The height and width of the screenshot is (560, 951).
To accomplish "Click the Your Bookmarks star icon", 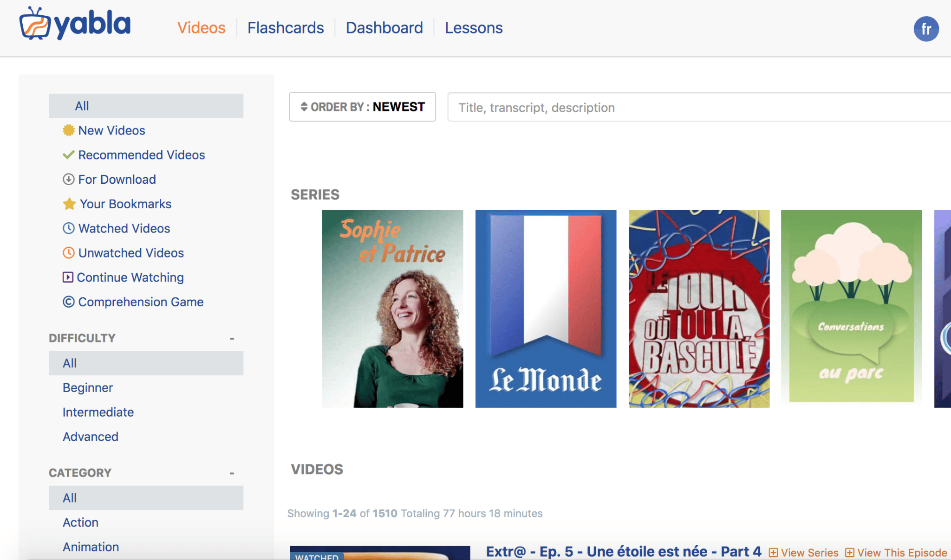I will click(69, 204).
